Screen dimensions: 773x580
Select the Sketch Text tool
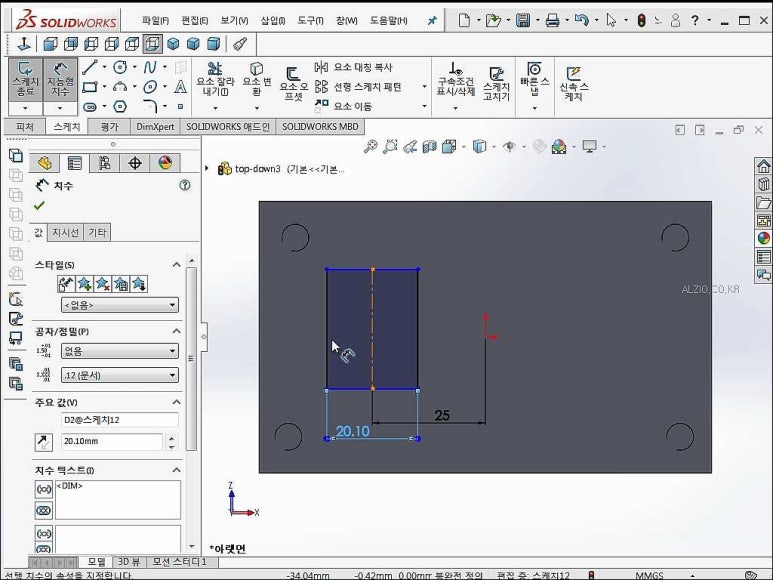pos(180,87)
